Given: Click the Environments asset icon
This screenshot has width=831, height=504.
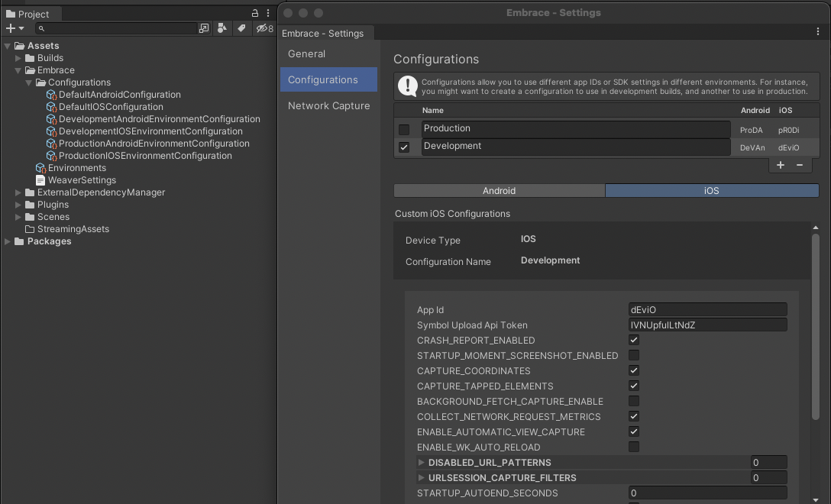Looking at the screenshot, I should click(x=40, y=168).
